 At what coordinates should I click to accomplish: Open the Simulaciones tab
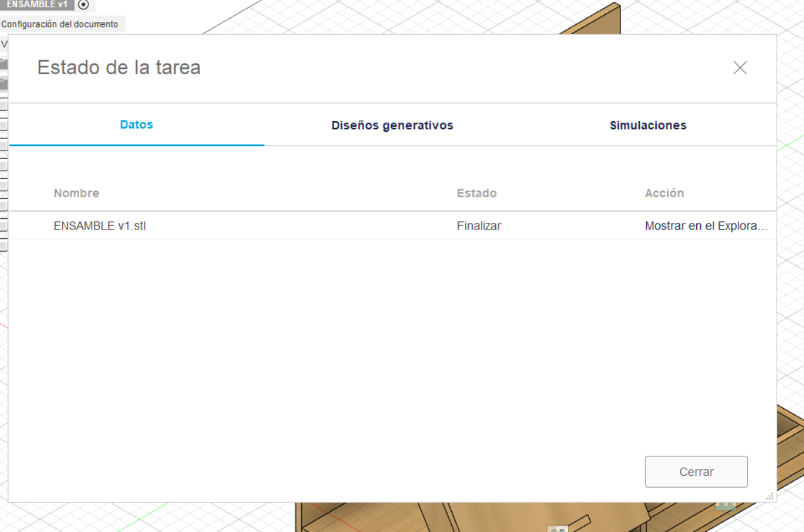pyautogui.click(x=647, y=125)
